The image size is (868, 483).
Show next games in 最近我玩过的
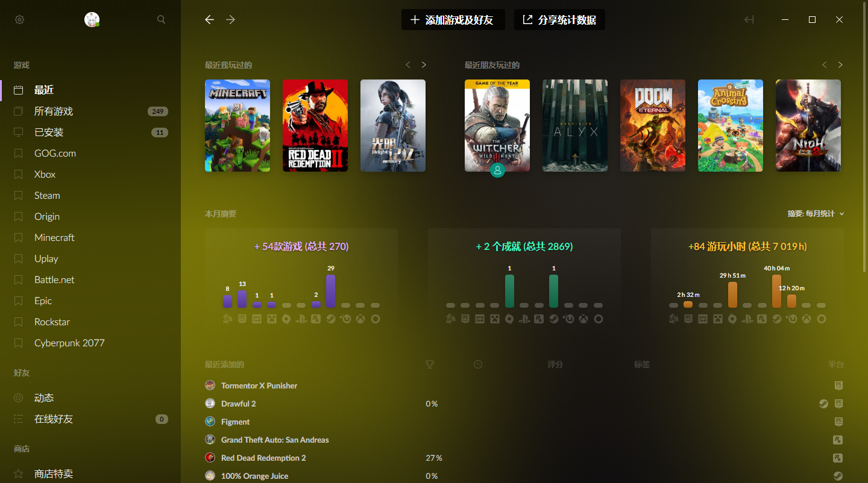pos(424,65)
